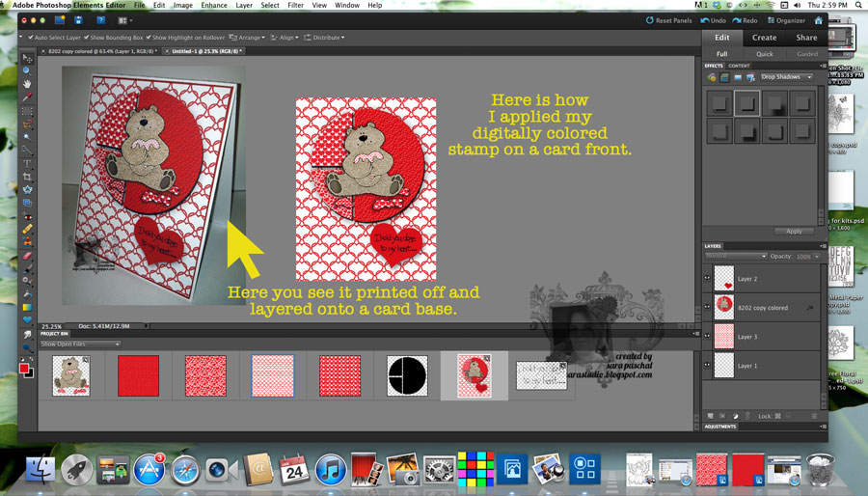The width and height of the screenshot is (868, 496).
Task: Switch to the Content panel tab
Action: 739,66
